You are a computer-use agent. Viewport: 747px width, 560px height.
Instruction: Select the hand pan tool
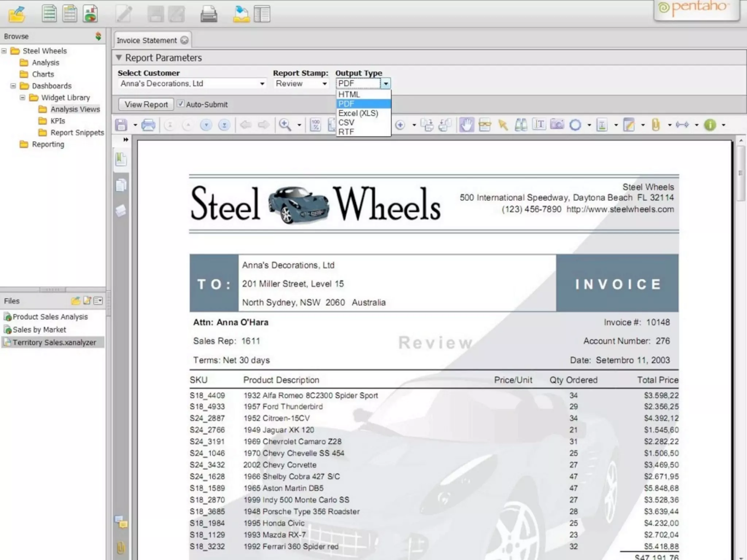point(466,125)
